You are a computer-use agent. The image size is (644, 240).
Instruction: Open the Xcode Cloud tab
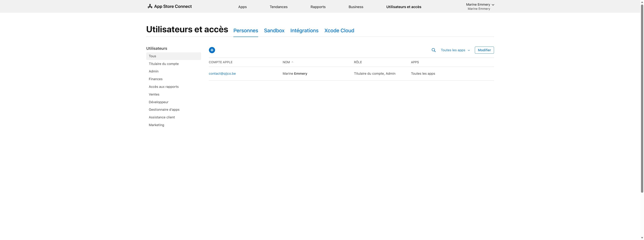pyautogui.click(x=339, y=30)
